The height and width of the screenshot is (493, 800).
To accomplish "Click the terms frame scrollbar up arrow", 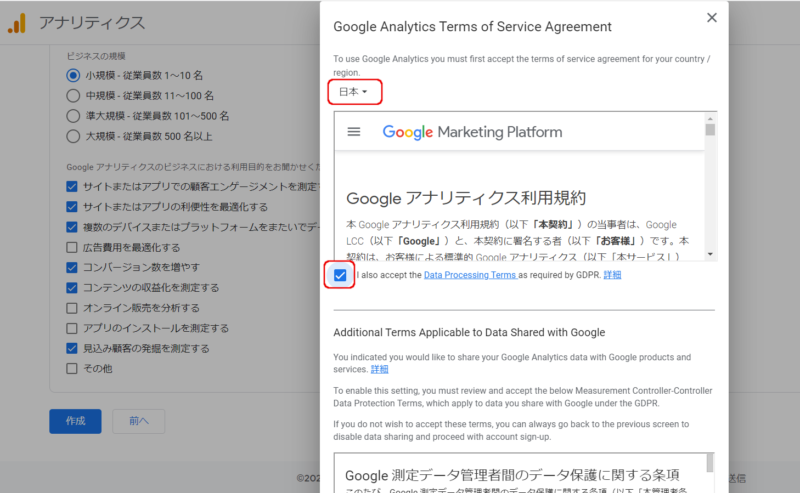I will coord(710,118).
